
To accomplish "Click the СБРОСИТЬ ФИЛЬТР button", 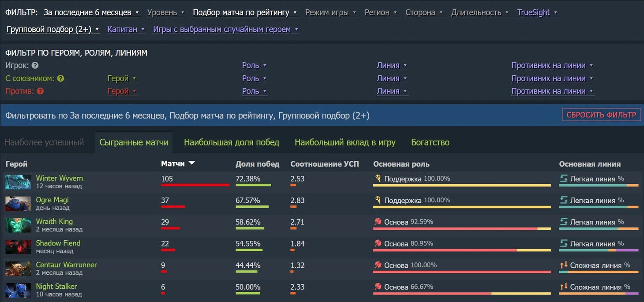I will 601,115.
